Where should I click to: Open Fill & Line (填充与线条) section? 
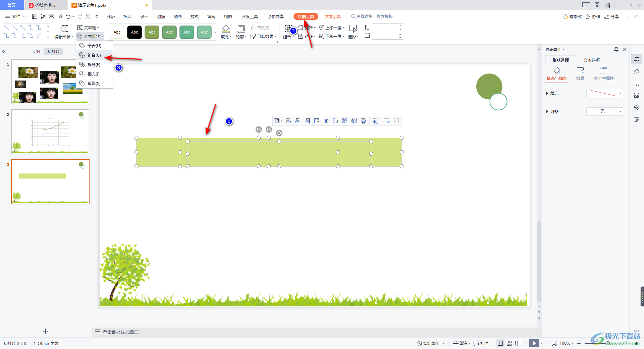(557, 74)
